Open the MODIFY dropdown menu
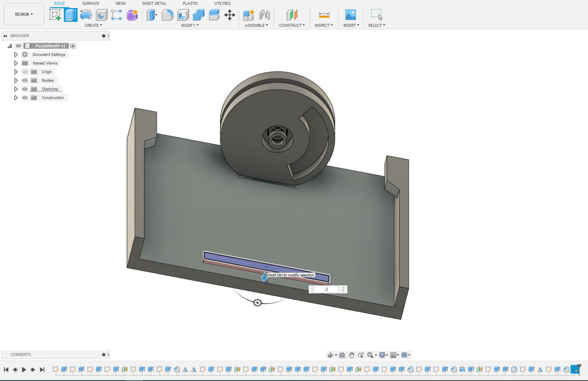This screenshot has width=588, height=381. tap(190, 25)
